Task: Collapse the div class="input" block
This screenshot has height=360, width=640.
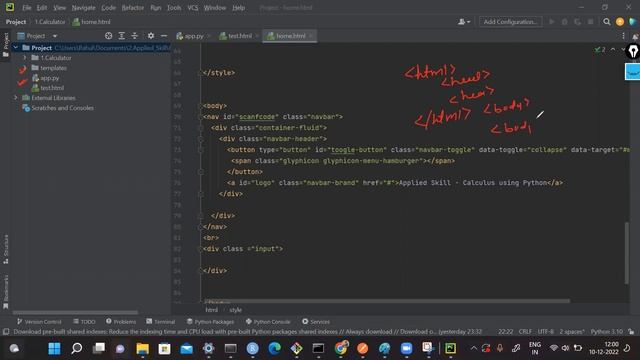Action: pyautogui.click(x=200, y=249)
